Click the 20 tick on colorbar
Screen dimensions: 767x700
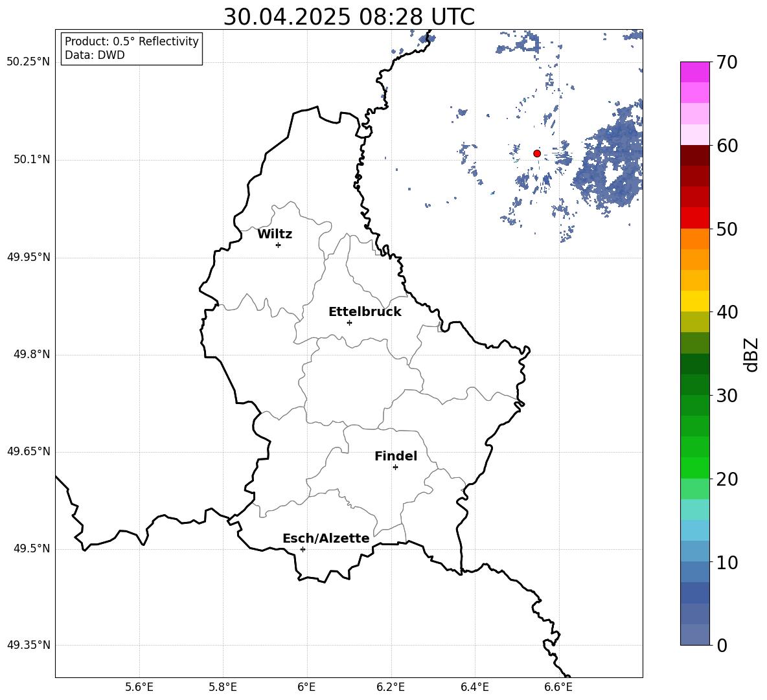[x=727, y=479]
